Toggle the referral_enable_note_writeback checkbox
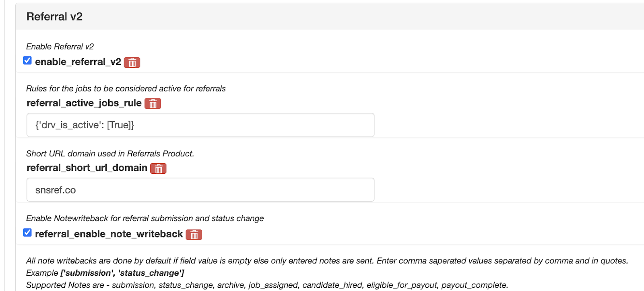644x291 pixels. click(x=27, y=233)
